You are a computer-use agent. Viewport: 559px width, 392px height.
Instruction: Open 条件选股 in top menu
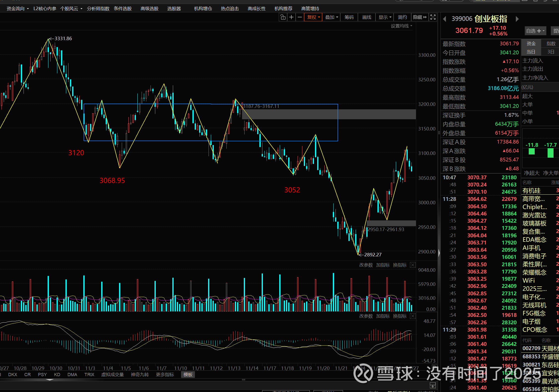[123, 9]
